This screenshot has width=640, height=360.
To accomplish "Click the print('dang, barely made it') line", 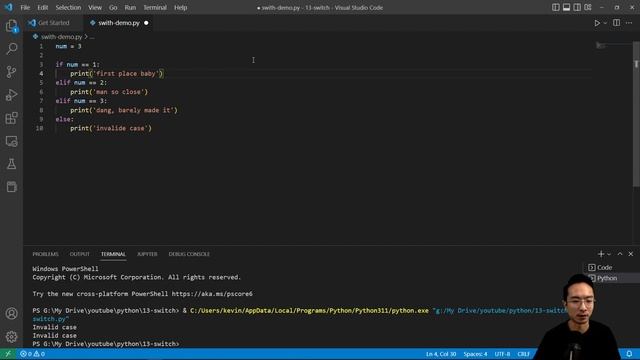I will pyautogui.click(x=124, y=110).
